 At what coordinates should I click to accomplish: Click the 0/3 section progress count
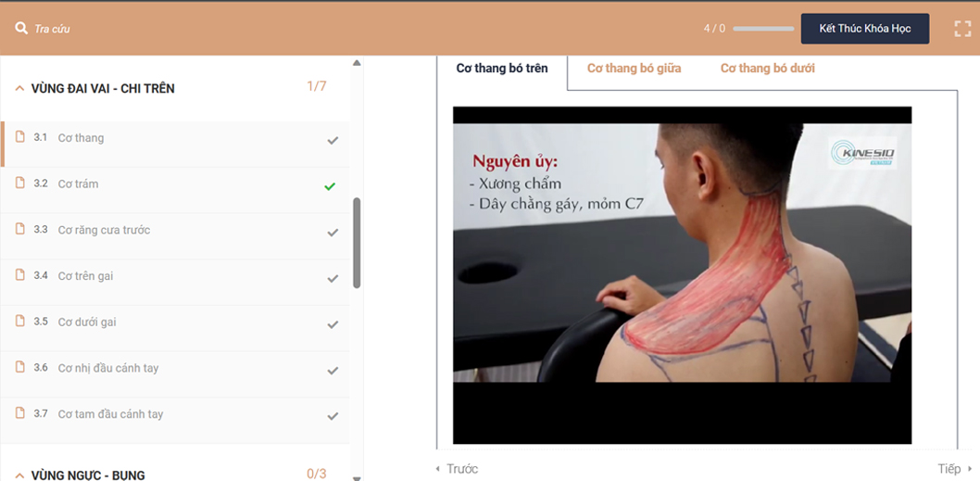316,475
